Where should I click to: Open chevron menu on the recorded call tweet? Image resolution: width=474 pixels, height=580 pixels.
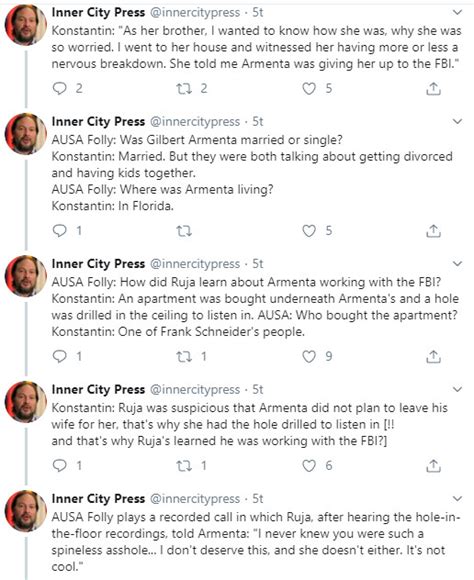458,499
